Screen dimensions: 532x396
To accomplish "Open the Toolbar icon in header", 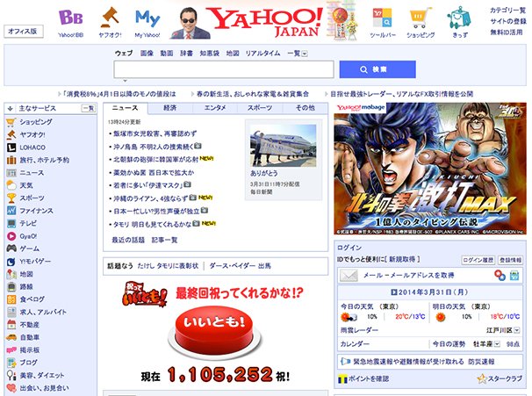I will 383,18.
